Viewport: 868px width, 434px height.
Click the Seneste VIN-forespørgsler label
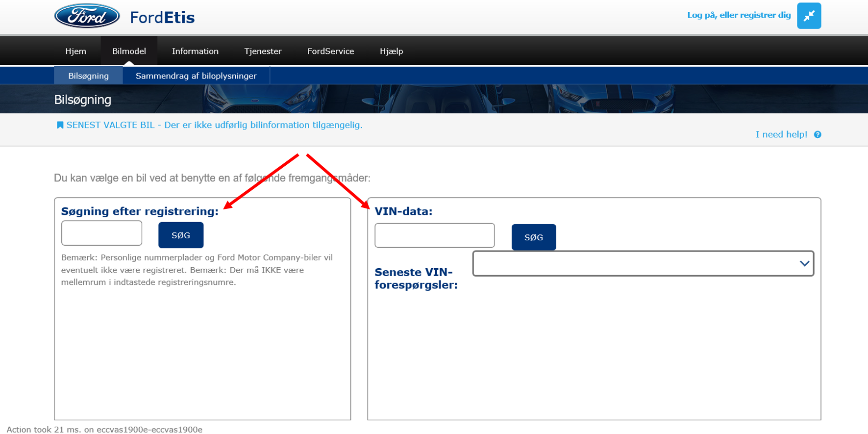tap(416, 278)
